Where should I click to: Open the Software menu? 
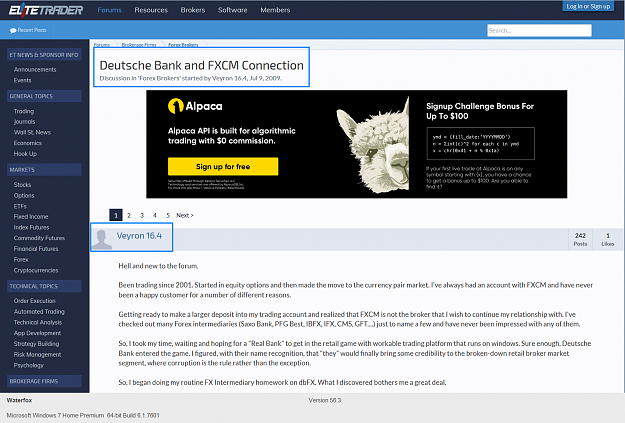pos(233,10)
